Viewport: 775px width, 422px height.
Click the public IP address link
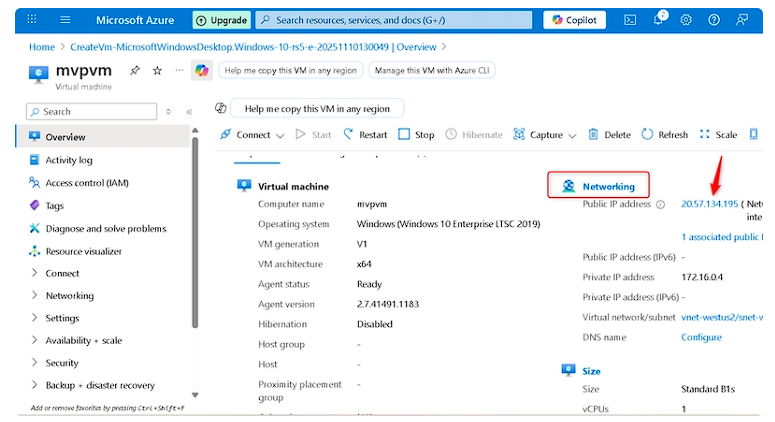click(x=709, y=204)
